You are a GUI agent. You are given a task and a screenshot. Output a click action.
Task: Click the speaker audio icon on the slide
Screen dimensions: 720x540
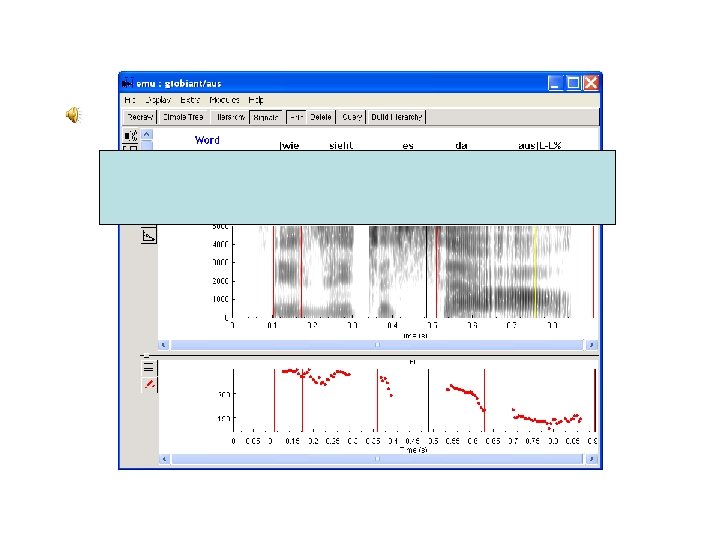tap(73, 115)
